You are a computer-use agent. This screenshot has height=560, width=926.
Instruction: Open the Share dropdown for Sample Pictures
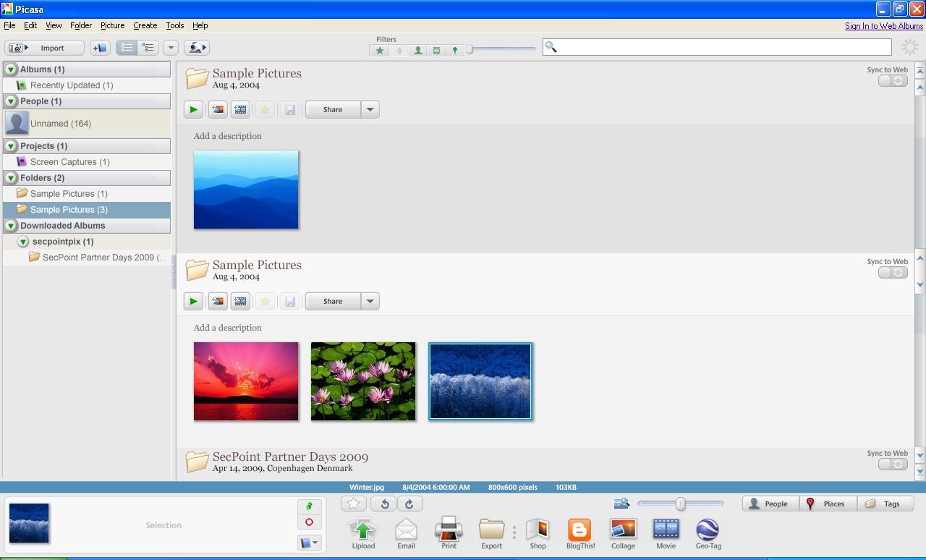coord(370,109)
